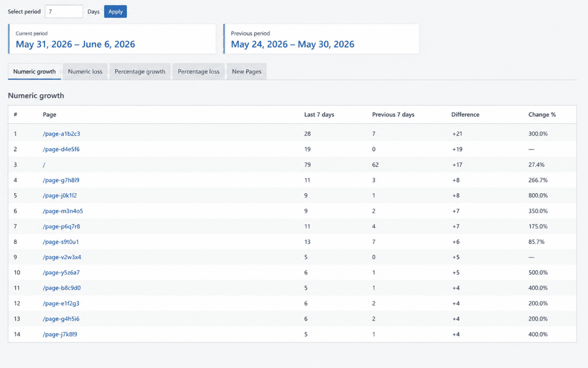The height and width of the screenshot is (368, 588).
Task: Click the 800.0% change value
Action: (x=538, y=195)
